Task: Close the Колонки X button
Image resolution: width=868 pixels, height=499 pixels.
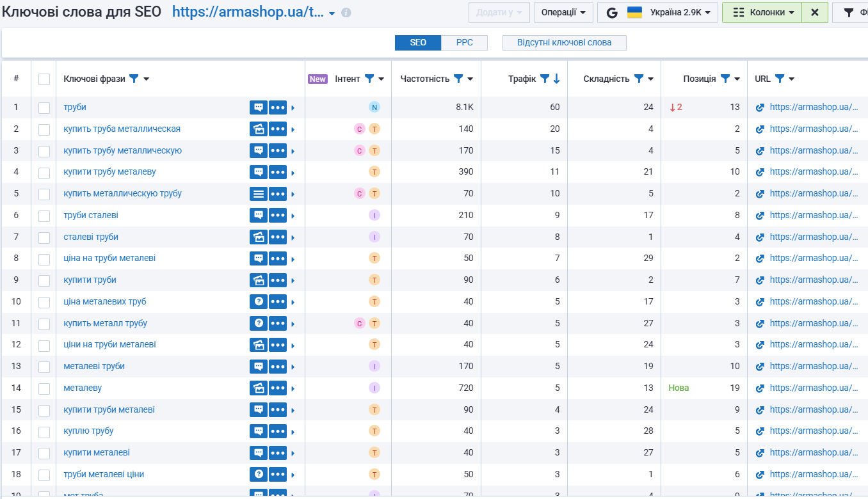Action: [815, 13]
